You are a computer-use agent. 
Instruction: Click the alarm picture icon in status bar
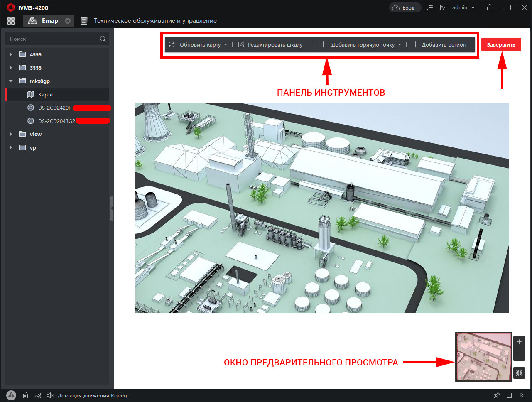tap(38, 395)
